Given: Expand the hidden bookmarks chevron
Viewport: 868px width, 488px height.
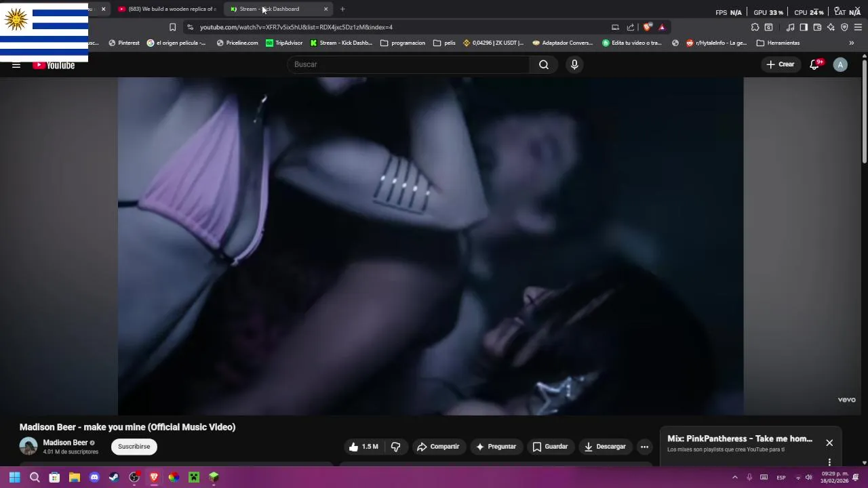Looking at the screenshot, I should tap(852, 43).
